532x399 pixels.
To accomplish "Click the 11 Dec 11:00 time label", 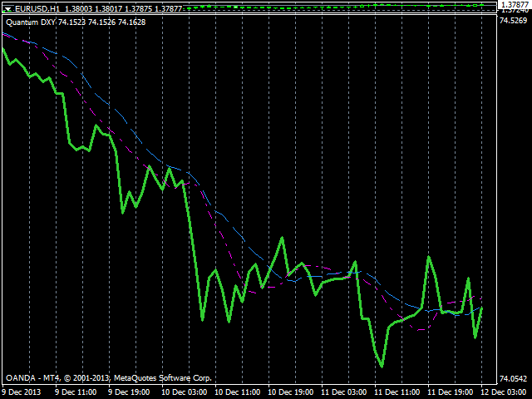I will [395, 391].
